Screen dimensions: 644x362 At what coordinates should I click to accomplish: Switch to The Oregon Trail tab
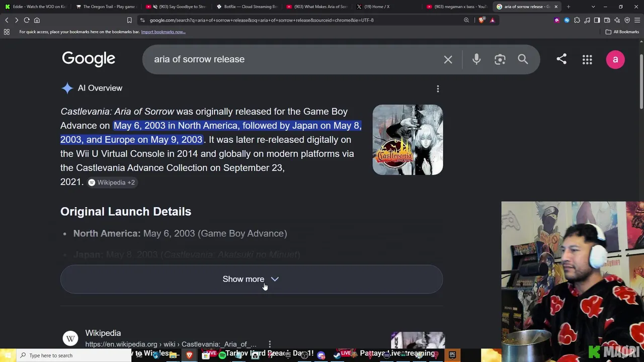pyautogui.click(x=106, y=7)
